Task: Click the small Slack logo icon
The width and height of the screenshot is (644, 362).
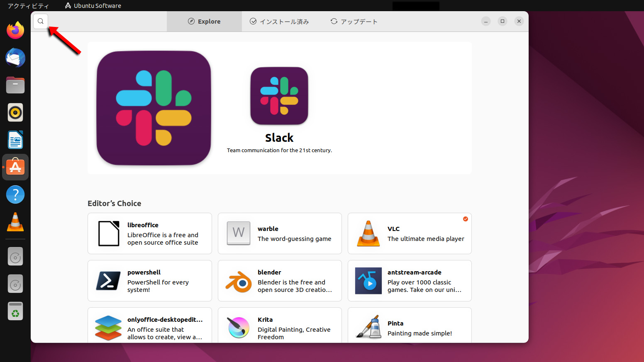Action: point(279,96)
